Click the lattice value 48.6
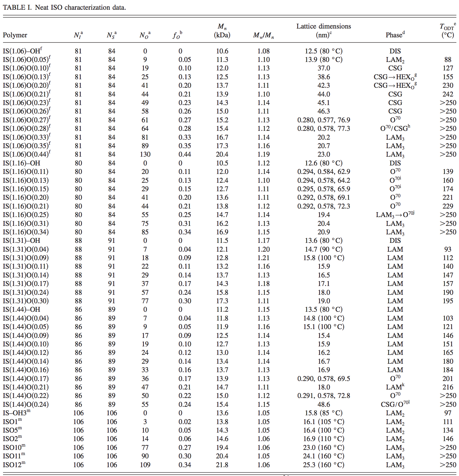Image resolution: width=459 pixels, height=476 pixels. pyautogui.click(x=324, y=404)
